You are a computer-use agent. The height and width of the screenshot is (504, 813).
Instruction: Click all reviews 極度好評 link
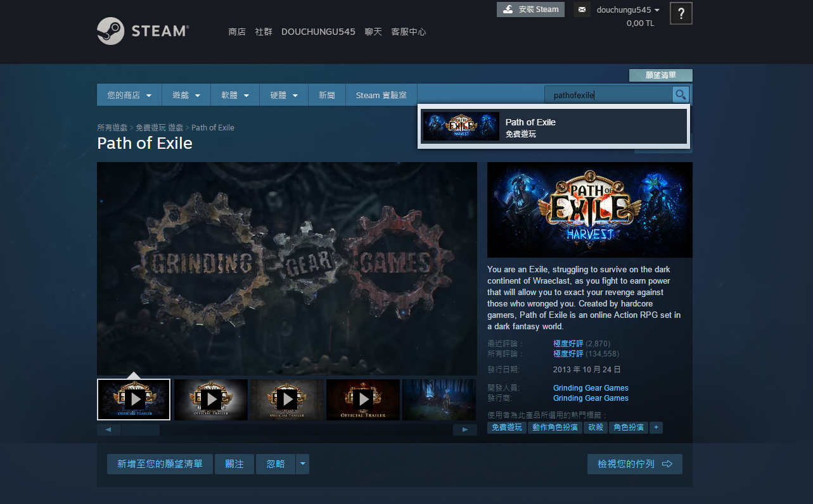(x=568, y=354)
